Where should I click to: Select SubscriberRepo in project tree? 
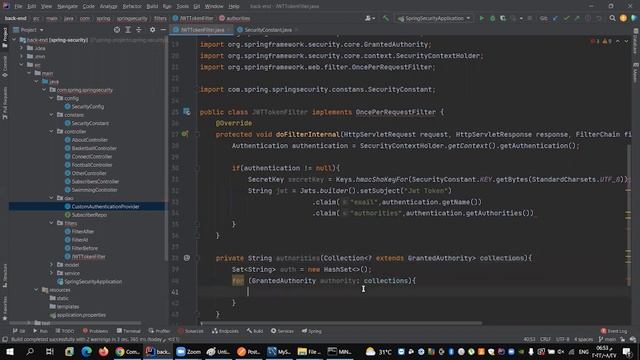pyautogui.click(x=89, y=215)
